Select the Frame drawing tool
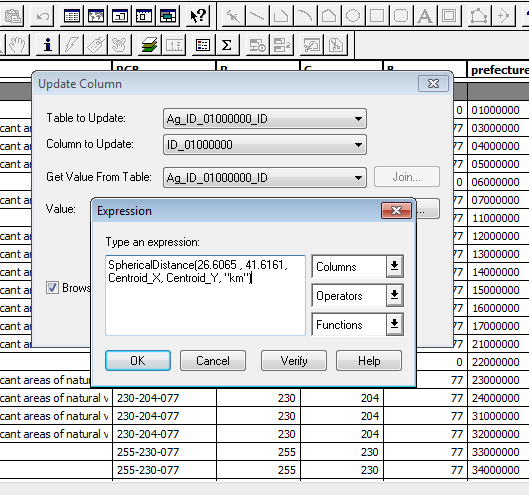This screenshot has height=495, width=529. [x=449, y=16]
